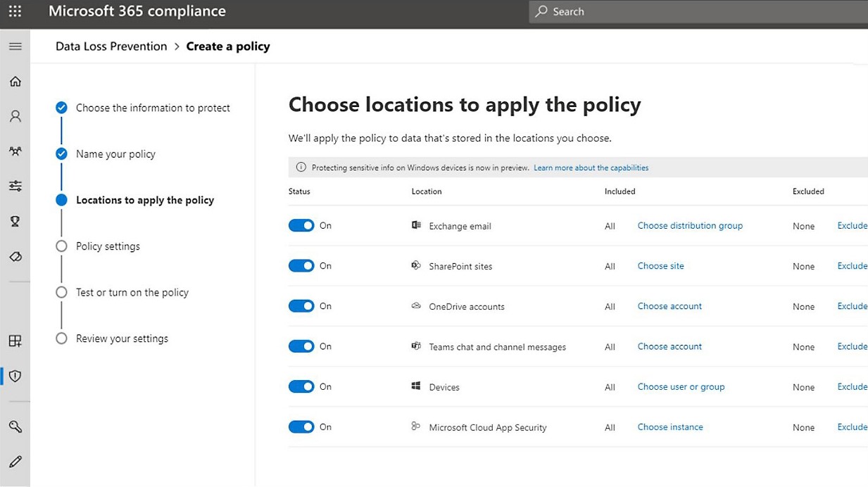
Task: Click Choose account for OneDrive accounts
Action: [x=669, y=306]
